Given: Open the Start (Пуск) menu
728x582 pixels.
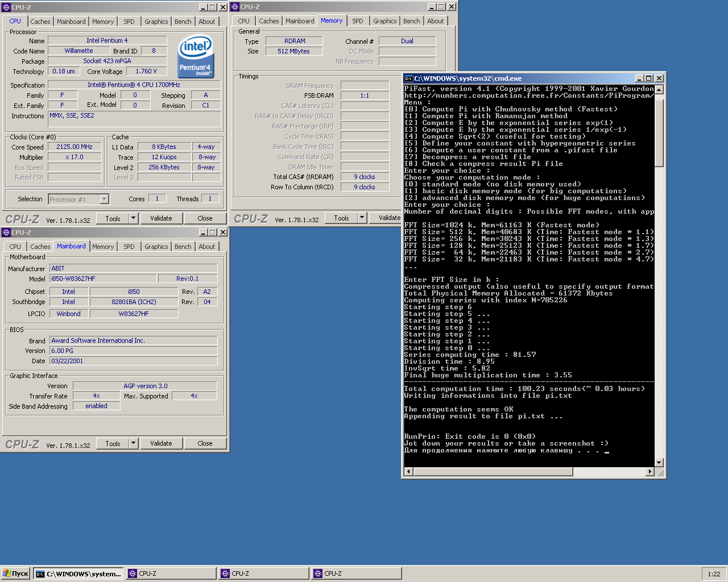Looking at the screenshot, I should click(15, 573).
